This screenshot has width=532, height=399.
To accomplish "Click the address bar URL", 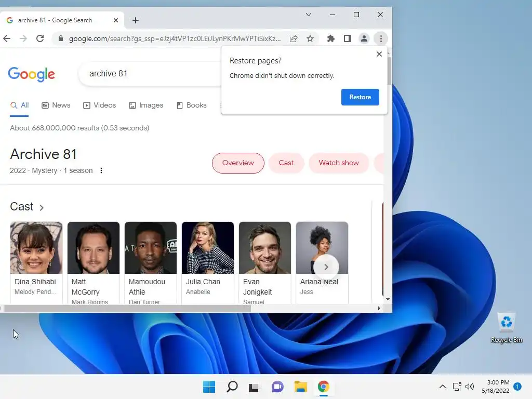I will [x=175, y=38].
